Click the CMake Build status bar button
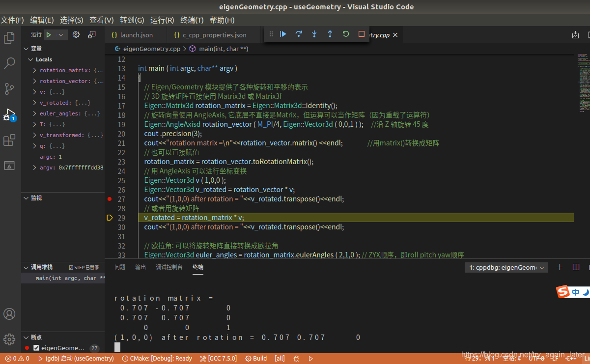This screenshot has height=364, width=590. (256, 359)
